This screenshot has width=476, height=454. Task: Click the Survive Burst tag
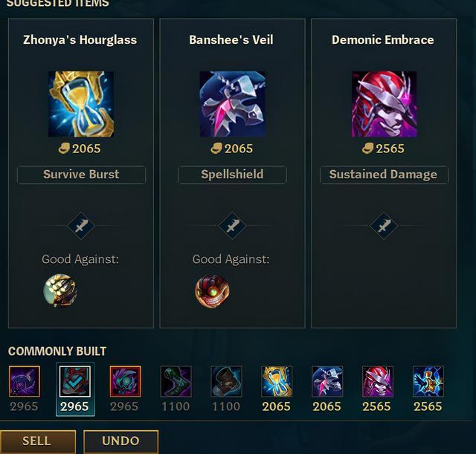click(81, 175)
